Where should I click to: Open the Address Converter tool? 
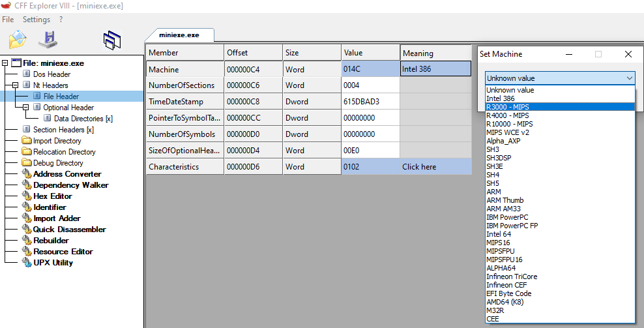coord(67,174)
